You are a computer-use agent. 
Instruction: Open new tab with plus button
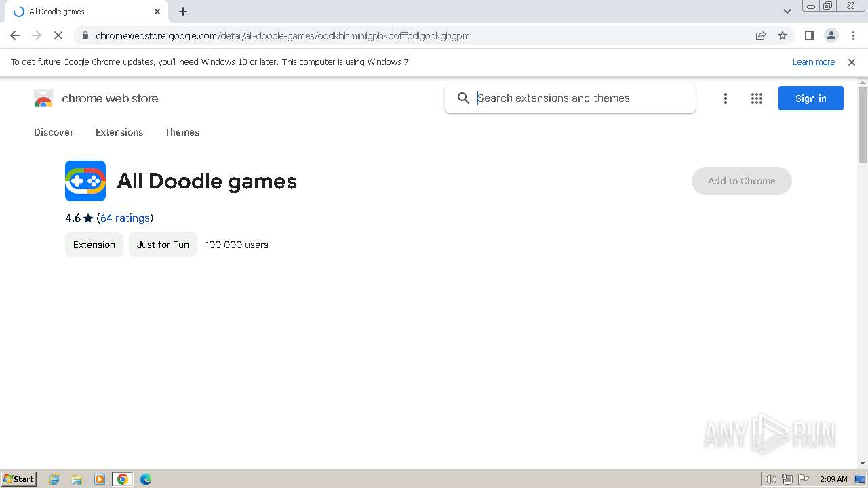183,12
